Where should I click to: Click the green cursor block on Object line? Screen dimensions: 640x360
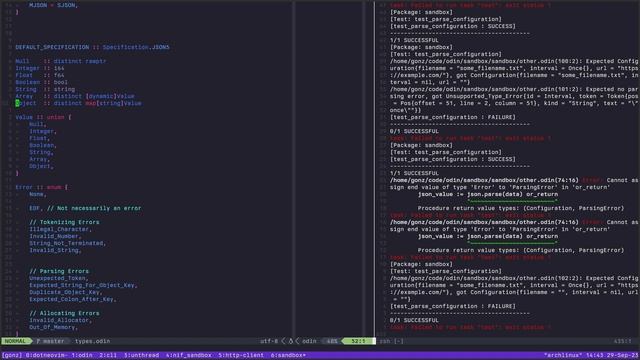click(17, 103)
